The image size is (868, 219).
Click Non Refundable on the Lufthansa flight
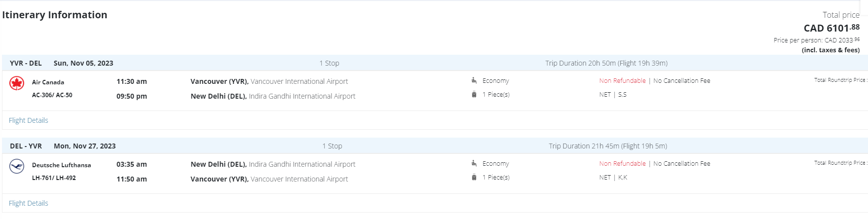622,163
